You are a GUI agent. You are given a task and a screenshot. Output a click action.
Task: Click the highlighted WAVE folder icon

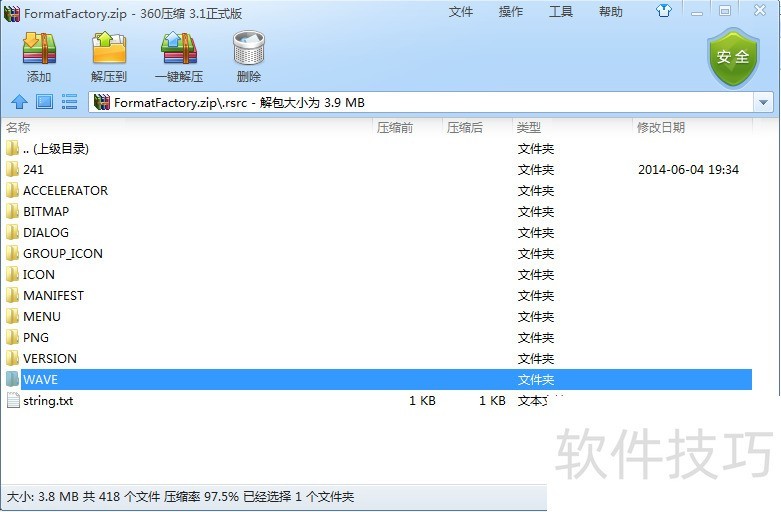pyautogui.click(x=12, y=379)
